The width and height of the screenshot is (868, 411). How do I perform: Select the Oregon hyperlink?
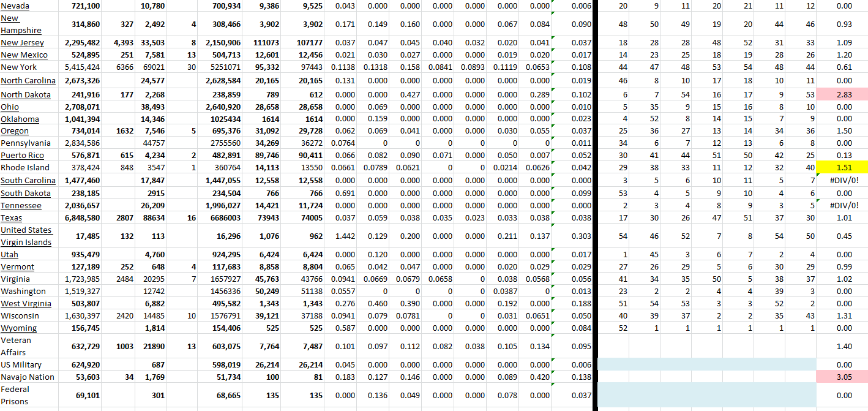pyautogui.click(x=15, y=131)
